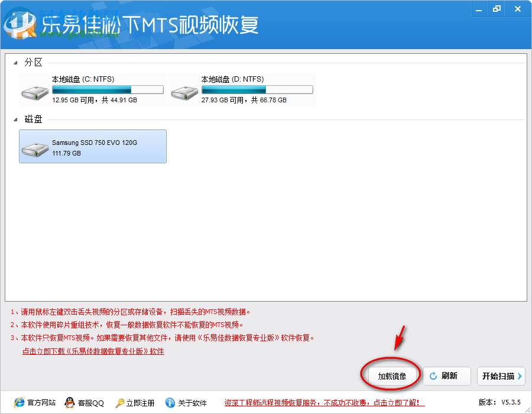532x414 pixels.
Task: Click the usage bar of drive C
Action: click(106, 89)
